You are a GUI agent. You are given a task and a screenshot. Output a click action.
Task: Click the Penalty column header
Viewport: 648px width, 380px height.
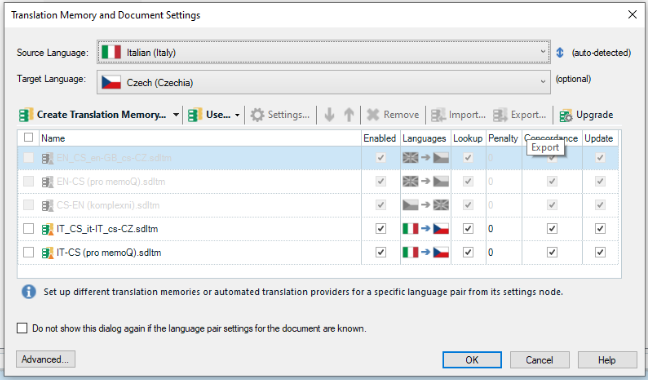click(503, 138)
